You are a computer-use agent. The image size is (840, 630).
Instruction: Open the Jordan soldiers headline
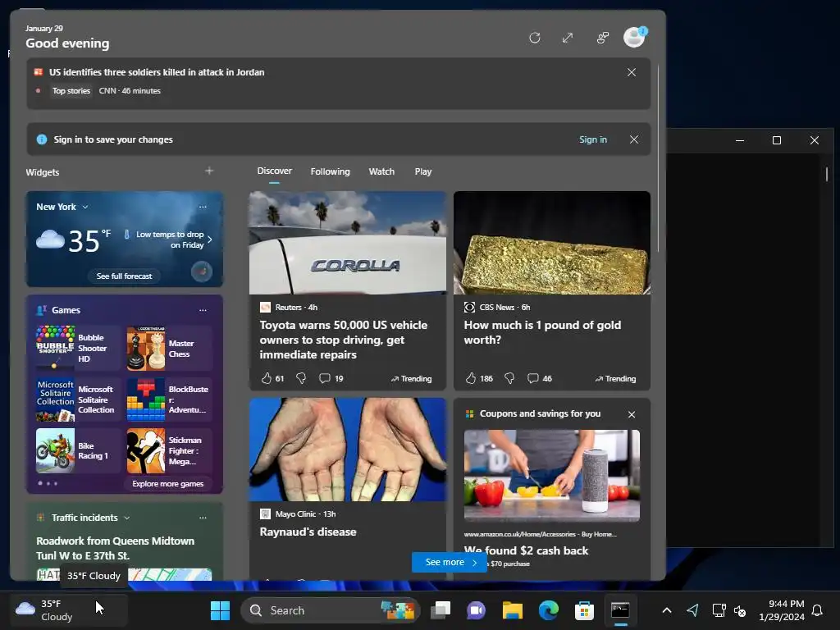click(157, 72)
